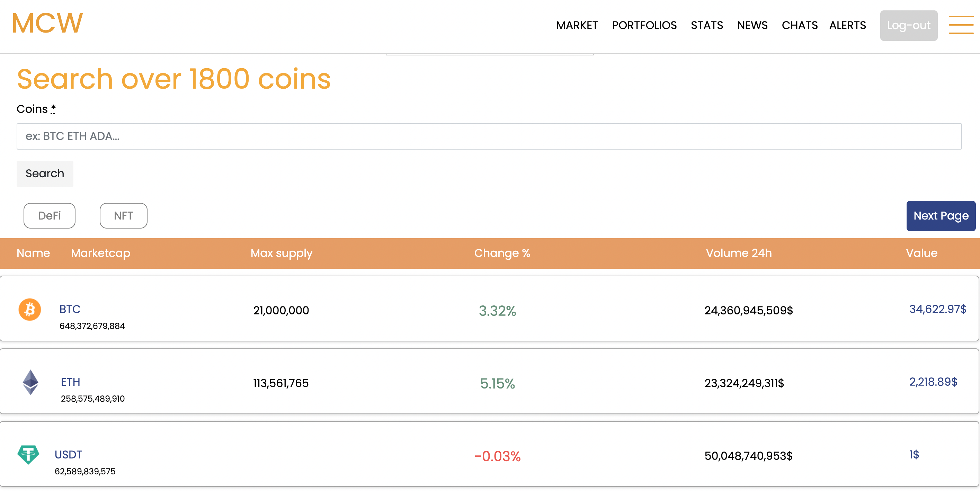Viewport: 980px width, 491px height.
Task: Click BTC change 3.32%
Action: [497, 311]
